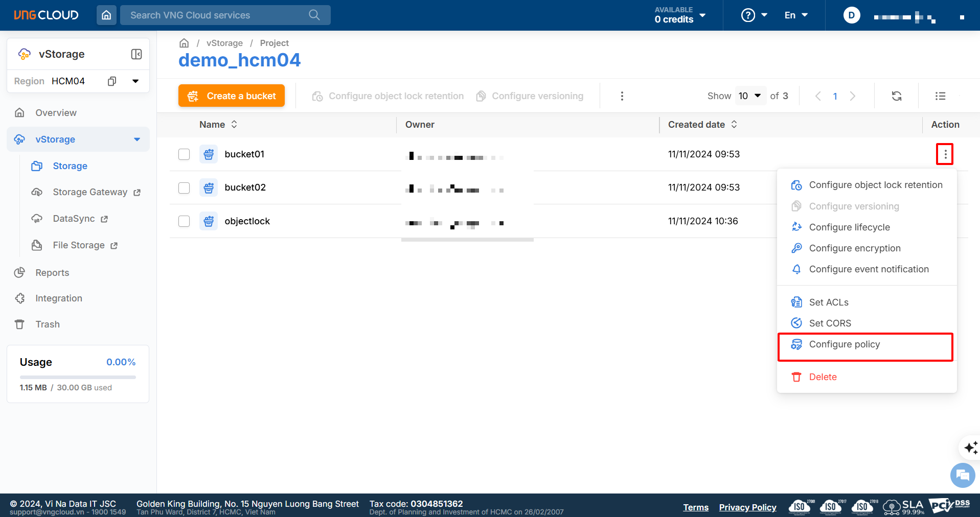Open the Show 10 rows dropdown

tap(750, 96)
